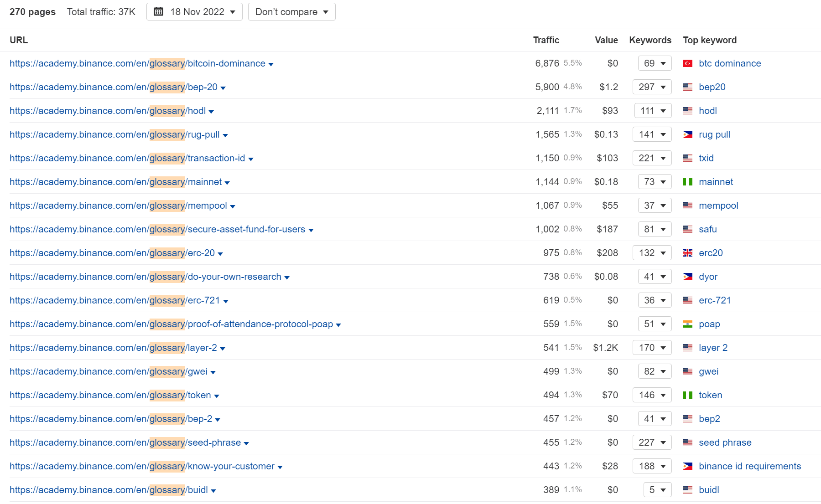Click the US flag beside layer 2 keyword
Screen dimensions: 821x504
click(687, 348)
